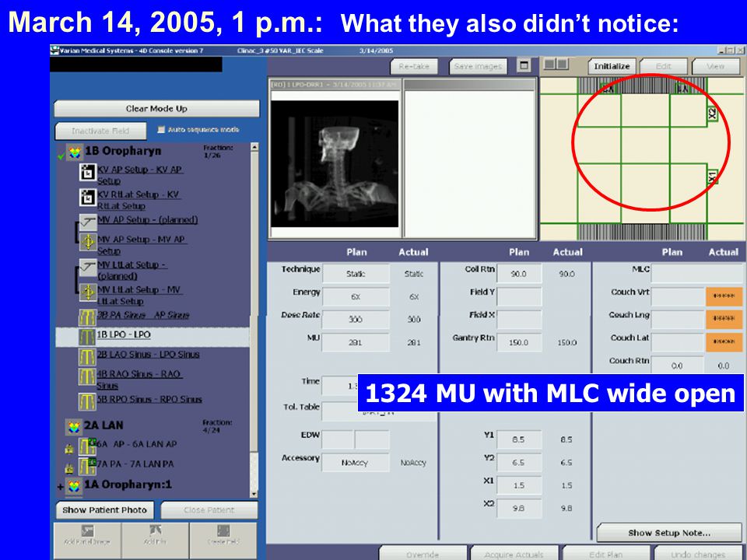The image size is (747, 560).
Task: Click the Show Setup Note button
Action: pyautogui.click(x=669, y=533)
